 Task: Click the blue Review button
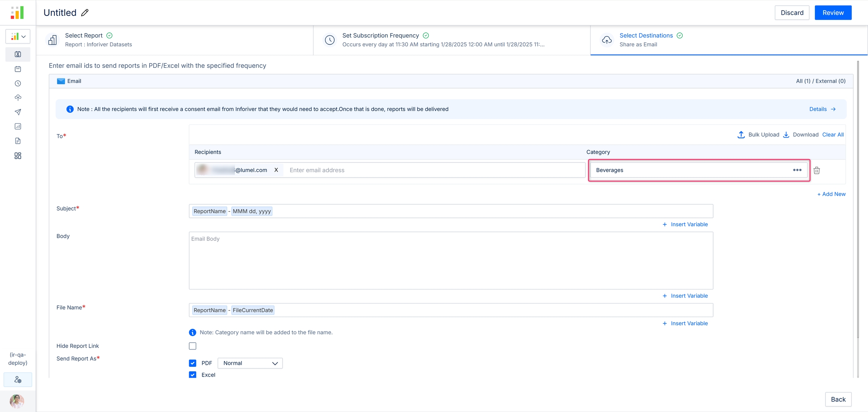(833, 13)
